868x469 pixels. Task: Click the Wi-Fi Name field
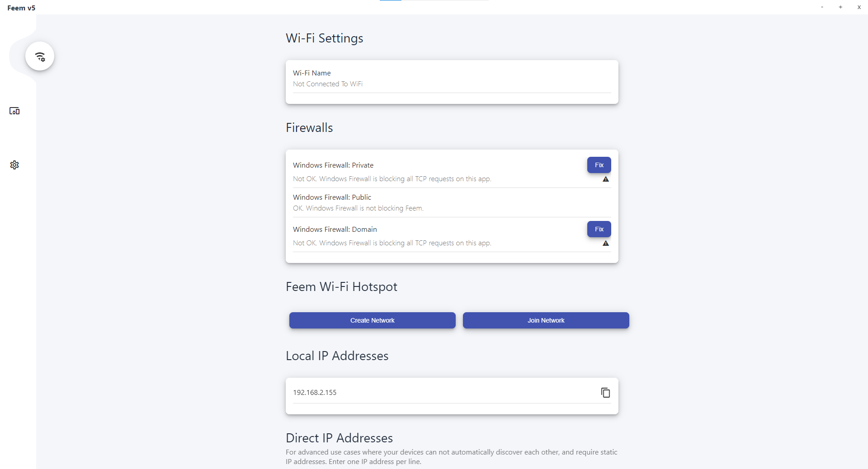pos(452,79)
